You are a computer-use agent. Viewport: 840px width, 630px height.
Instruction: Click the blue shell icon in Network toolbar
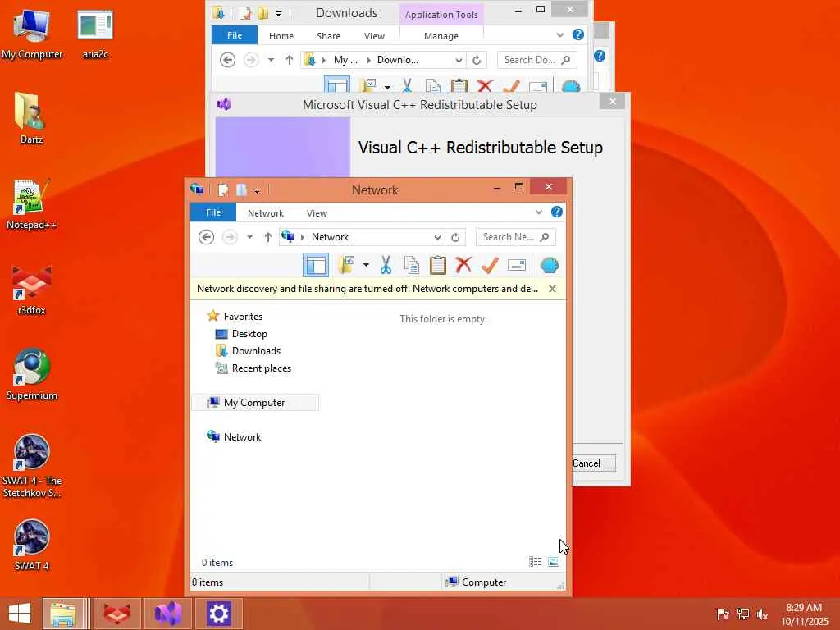coord(550,265)
